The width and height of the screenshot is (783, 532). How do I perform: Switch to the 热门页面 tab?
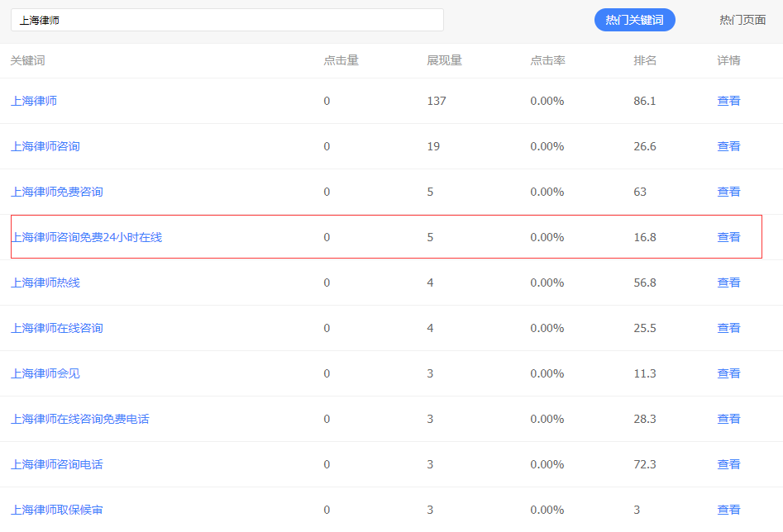click(742, 20)
